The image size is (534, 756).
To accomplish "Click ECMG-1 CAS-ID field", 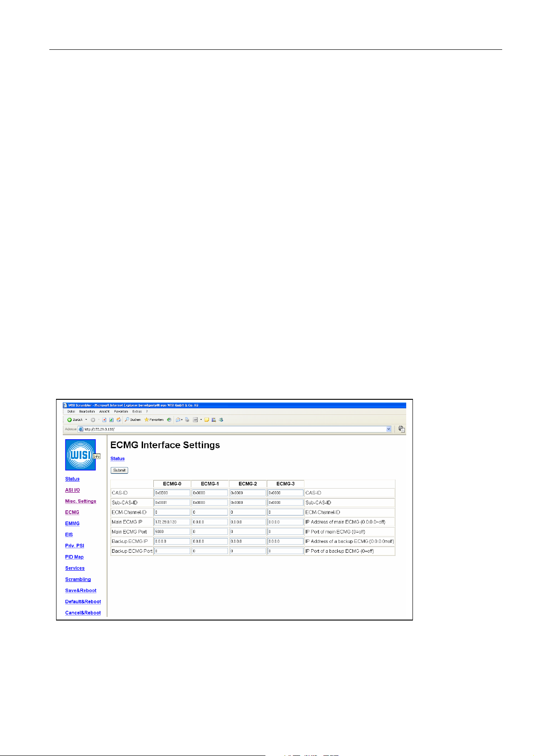I will pos(210,493).
